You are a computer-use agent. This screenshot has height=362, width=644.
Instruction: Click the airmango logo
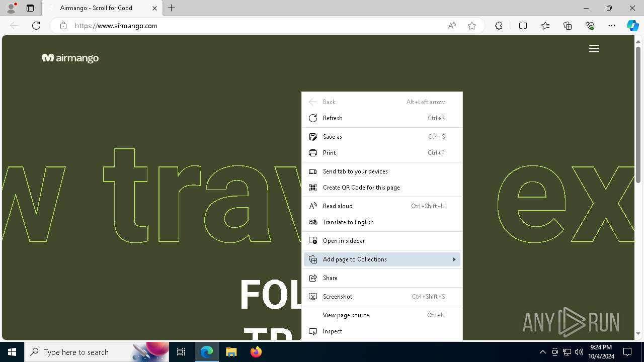point(70,58)
